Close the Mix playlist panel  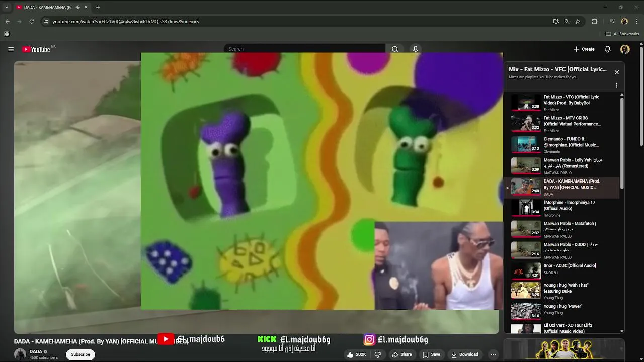(x=616, y=72)
